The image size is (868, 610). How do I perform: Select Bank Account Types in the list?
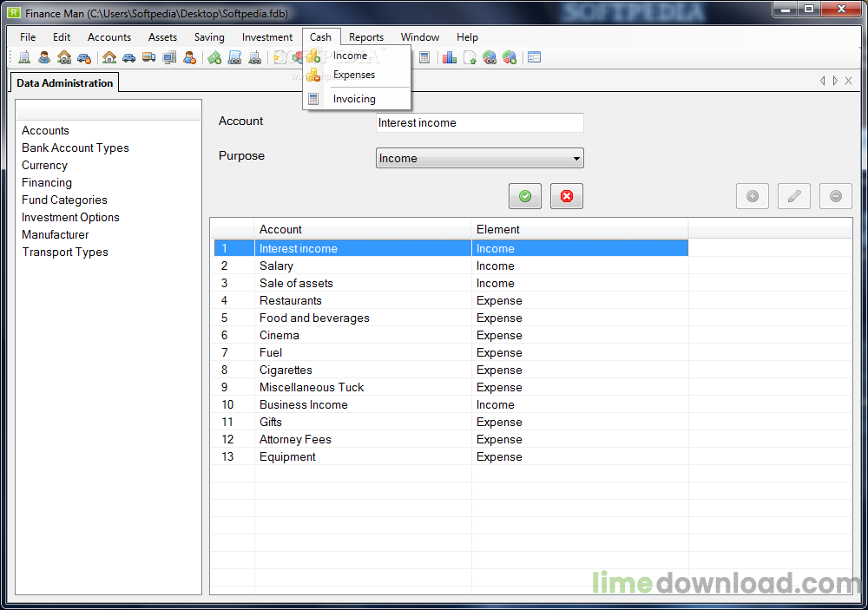click(76, 148)
